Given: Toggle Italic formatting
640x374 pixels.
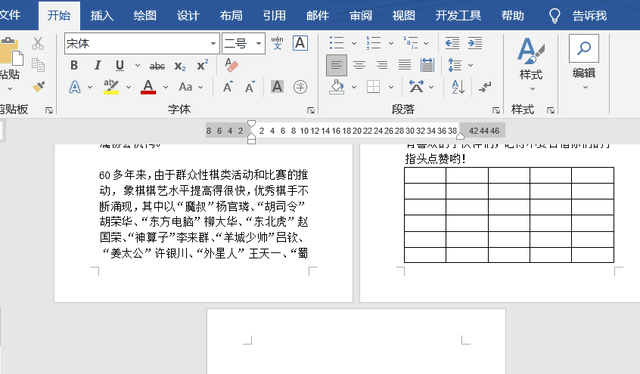Looking at the screenshot, I should [x=97, y=65].
